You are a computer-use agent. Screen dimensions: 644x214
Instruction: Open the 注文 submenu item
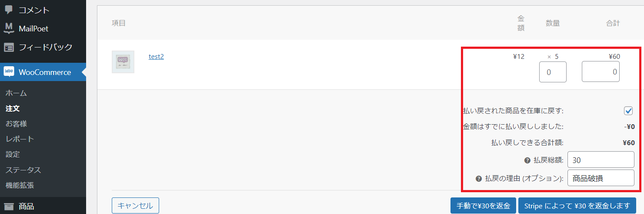[x=13, y=108]
